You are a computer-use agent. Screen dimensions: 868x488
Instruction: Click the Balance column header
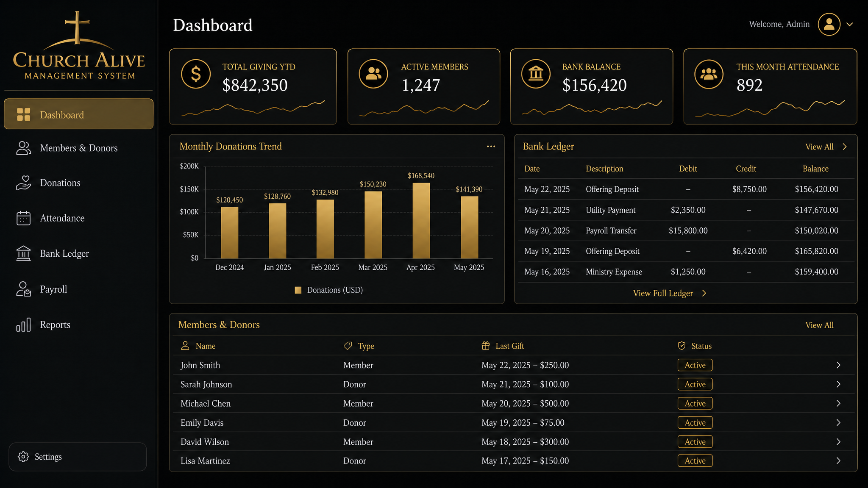point(815,169)
